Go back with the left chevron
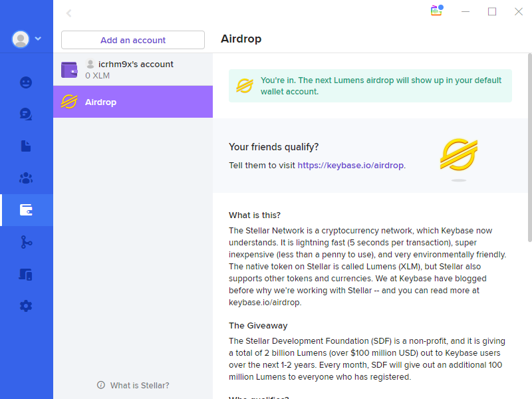The image size is (532, 399). coord(68,13)
